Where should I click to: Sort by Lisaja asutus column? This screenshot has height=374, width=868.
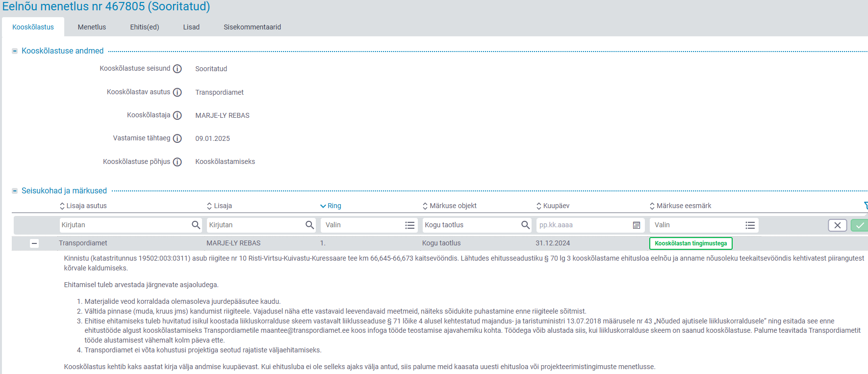click(83, 206)
